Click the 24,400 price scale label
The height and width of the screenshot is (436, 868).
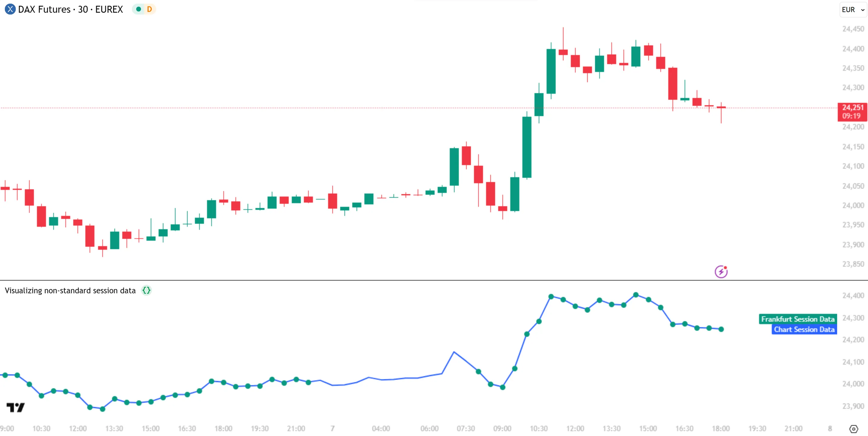853,49
